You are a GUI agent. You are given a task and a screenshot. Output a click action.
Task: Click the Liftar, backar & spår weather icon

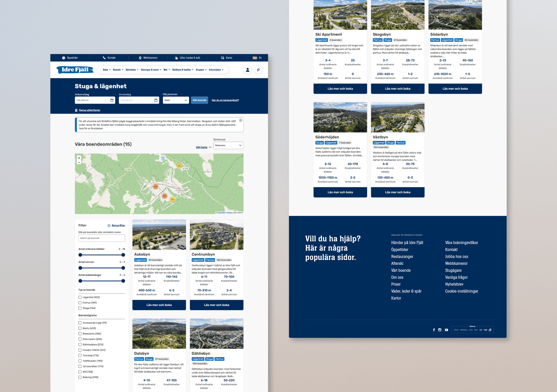click(176, 58)
